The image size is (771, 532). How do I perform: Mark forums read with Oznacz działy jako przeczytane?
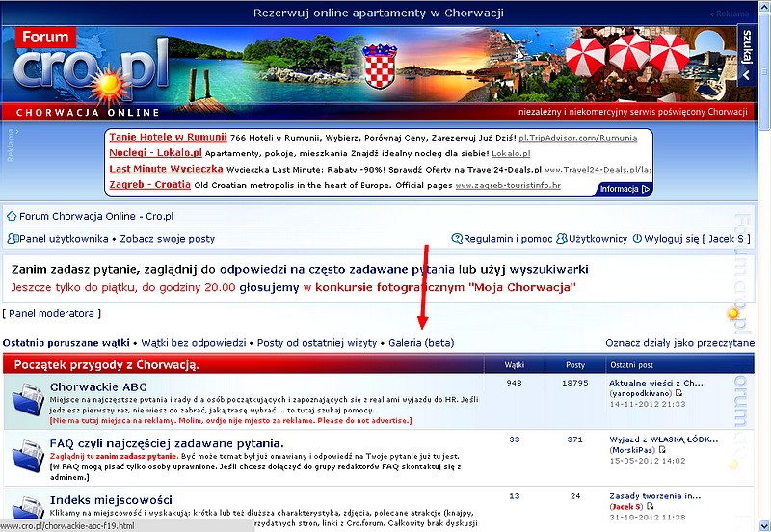coord(679,342)
